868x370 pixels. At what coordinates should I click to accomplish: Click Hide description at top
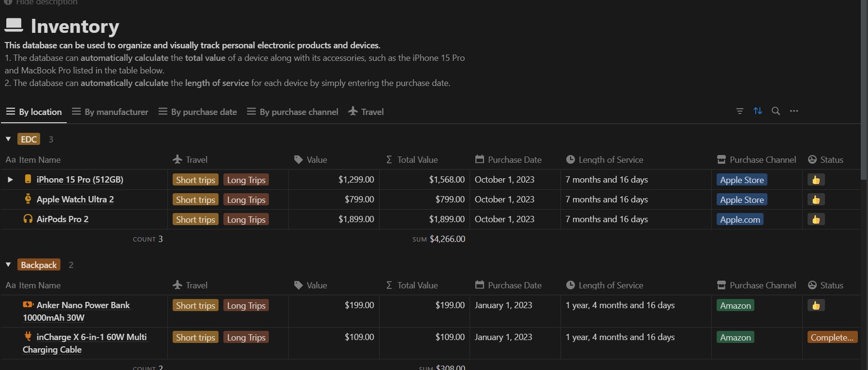click(x=46, y=2)
